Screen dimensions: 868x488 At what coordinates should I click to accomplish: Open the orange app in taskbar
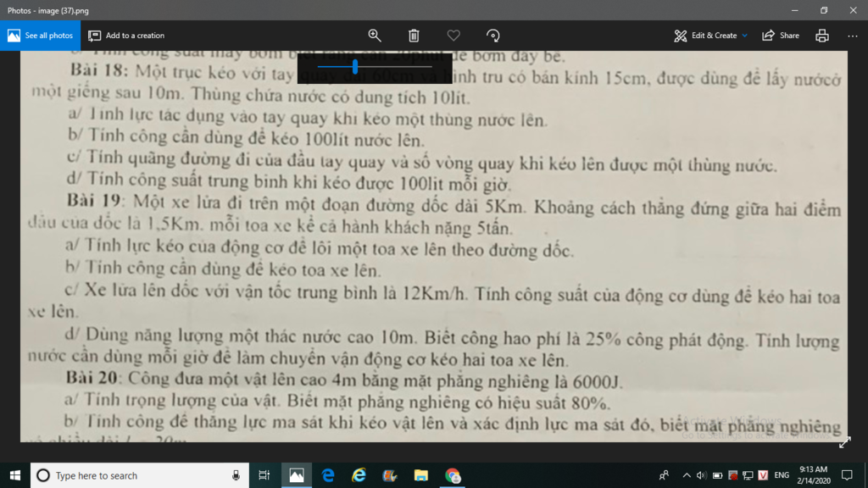coord(390,475)
